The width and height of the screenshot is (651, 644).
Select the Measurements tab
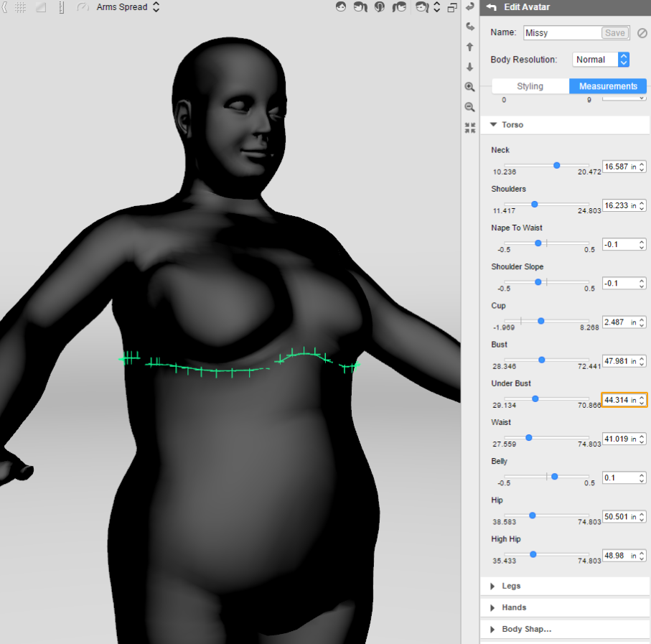point(608,86)
